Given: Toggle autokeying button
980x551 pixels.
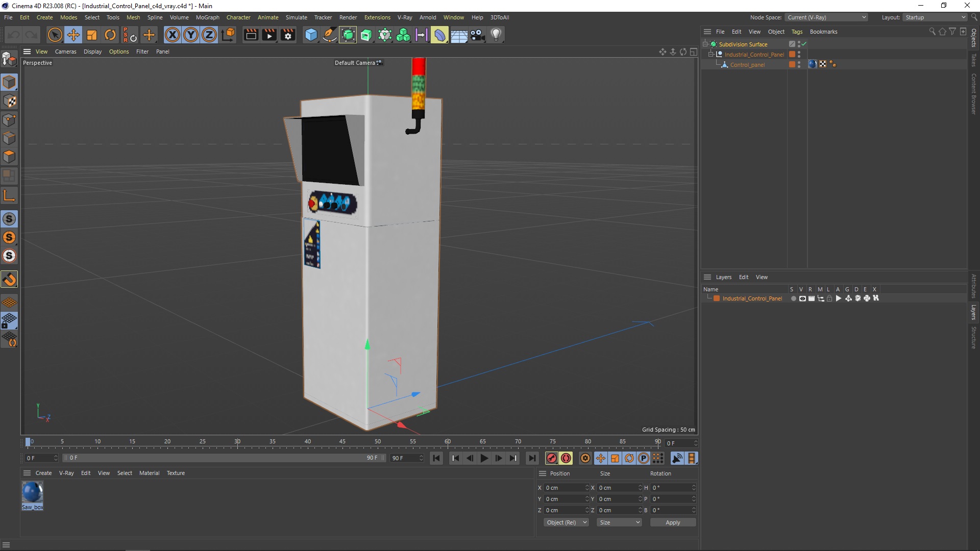Looking at the screenshot, I should pyautogui.click(x=566, y=458).
